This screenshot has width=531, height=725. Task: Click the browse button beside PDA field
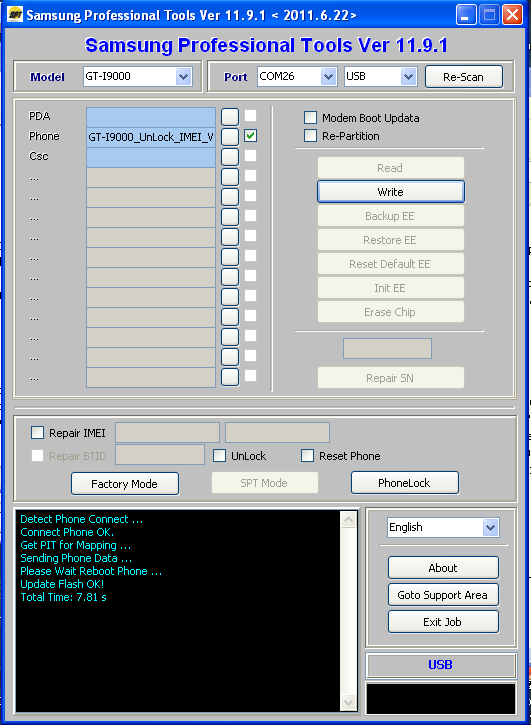tap(230, 117)
